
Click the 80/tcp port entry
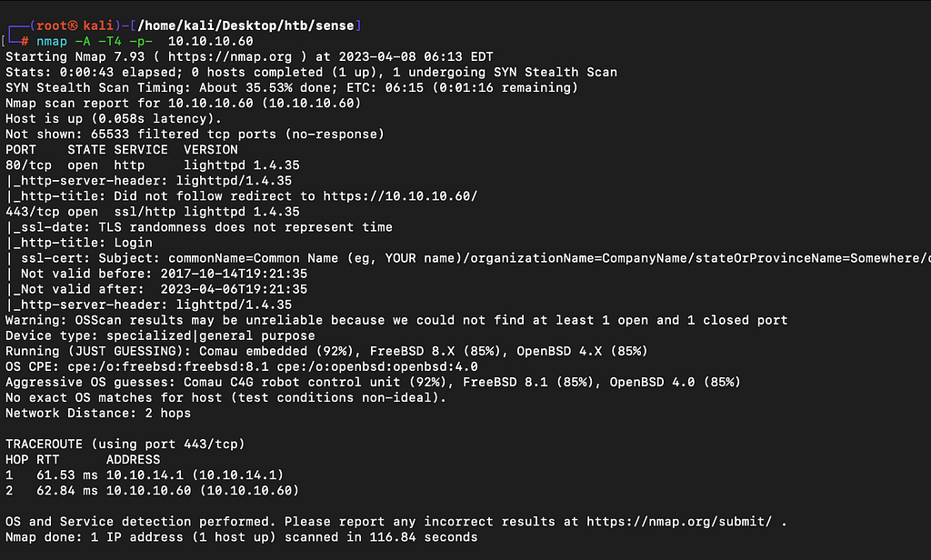[28, 165]
